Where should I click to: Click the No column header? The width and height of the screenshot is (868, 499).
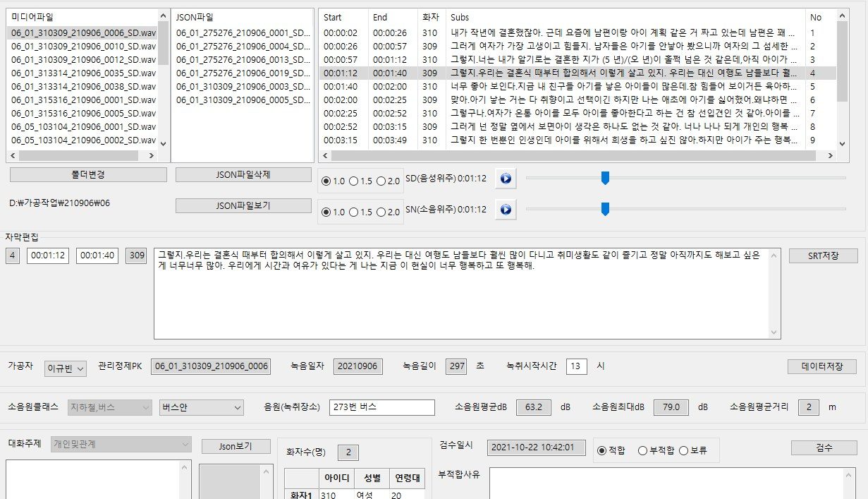(821, 17)
